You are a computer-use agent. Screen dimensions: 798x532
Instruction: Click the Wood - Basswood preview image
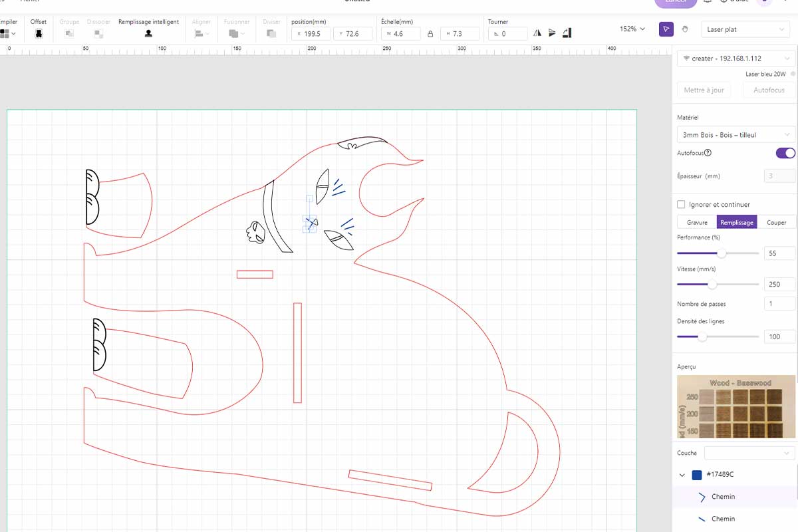(736, 407)
